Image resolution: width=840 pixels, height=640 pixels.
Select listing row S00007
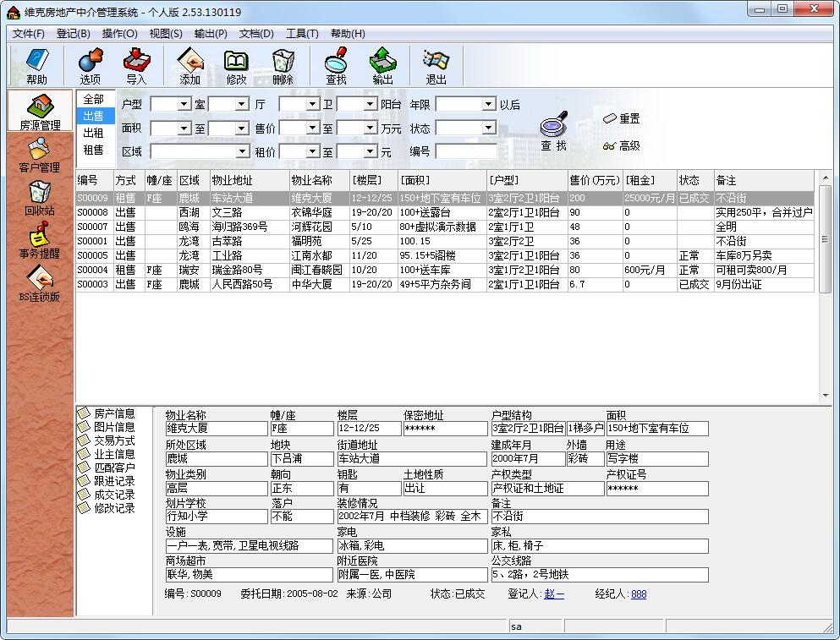coord(445,227)
